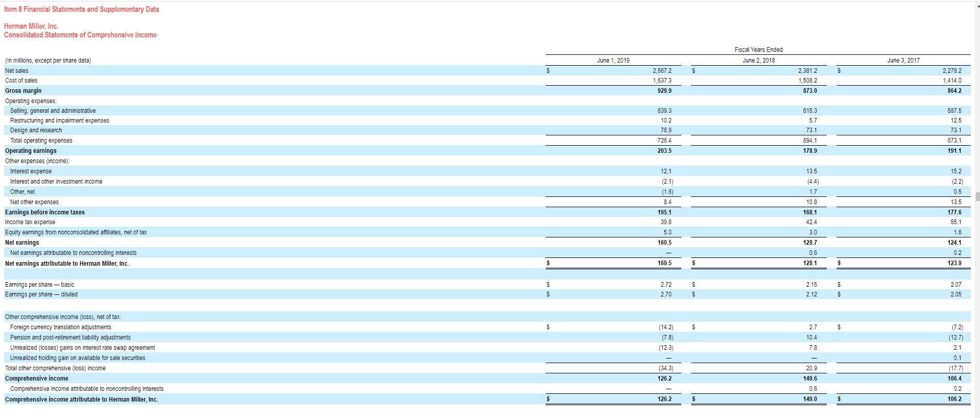This screenshot has width=980, height=418.
Task: Select foreign currency value (14.2)
Action: 666,327
